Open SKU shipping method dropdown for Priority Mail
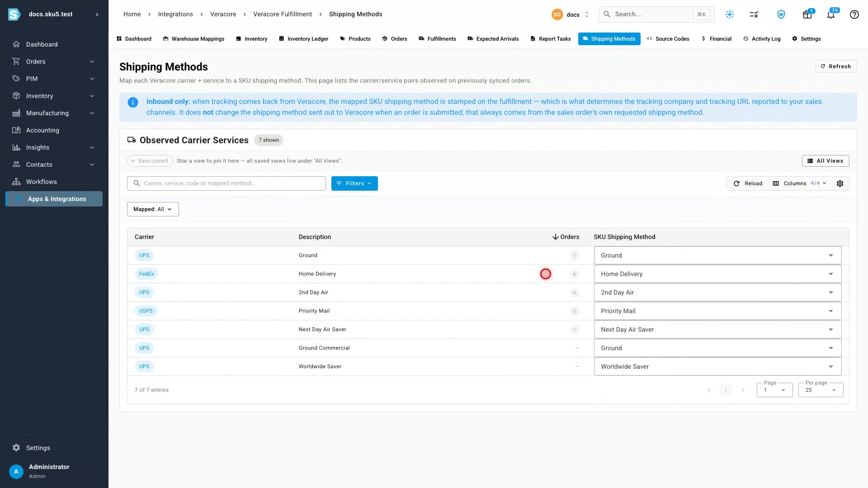The width and height of the screenshot is (868, 488). [717, 311]
